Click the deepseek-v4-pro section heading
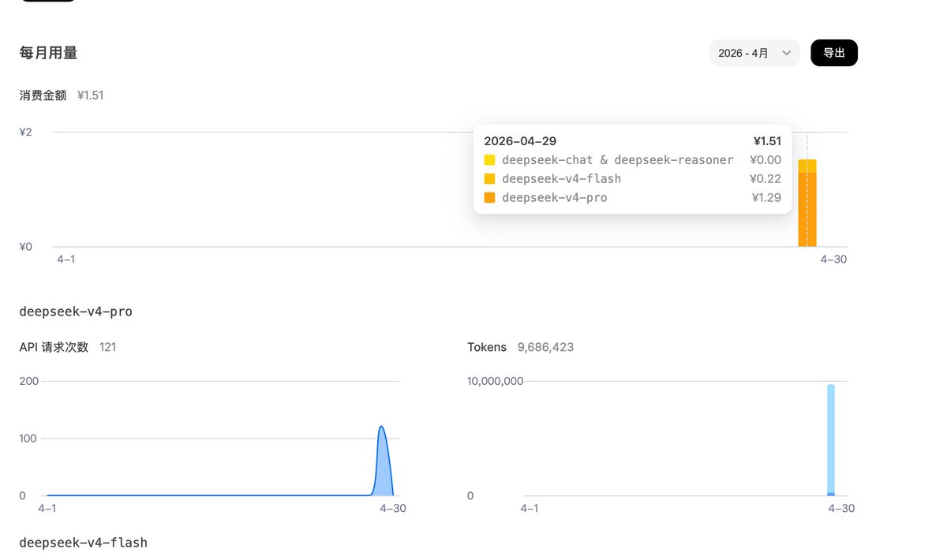The height and width of the screenshot is (560, 947). [76, 312]
